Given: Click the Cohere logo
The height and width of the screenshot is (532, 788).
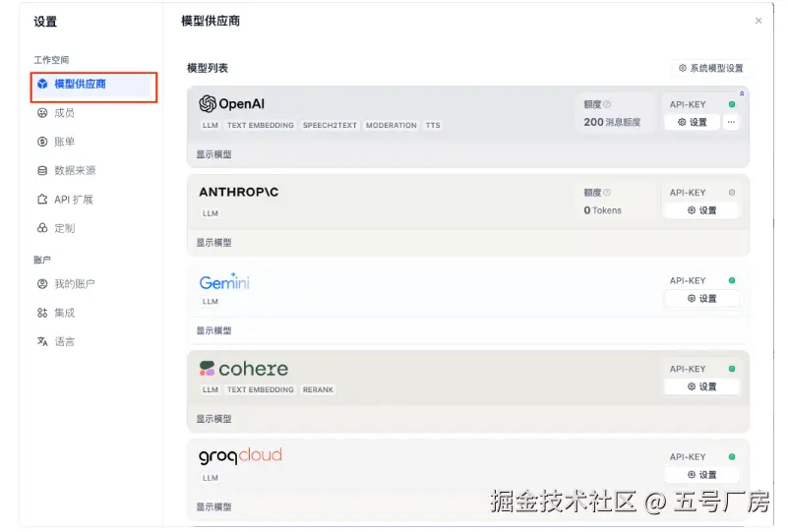Looking at the screenshot, I should 244,369.
